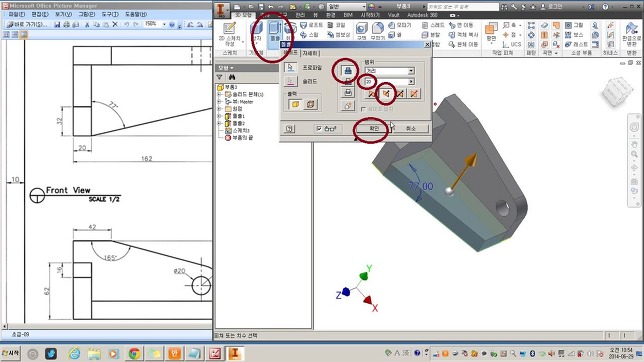This screenshot has height=362, width=644.
Task: Expand the 뷰: Master tree node
Action: (219, 101)
